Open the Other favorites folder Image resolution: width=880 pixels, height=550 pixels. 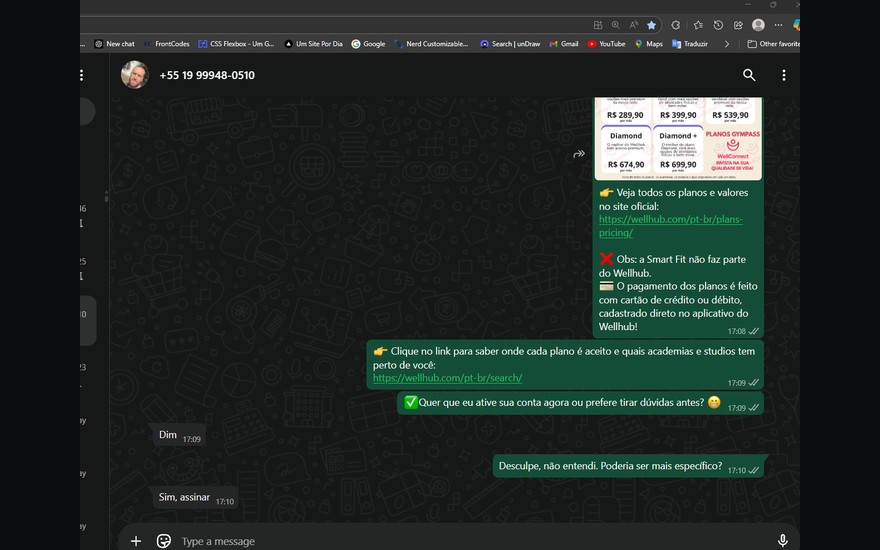pos(773,44)
